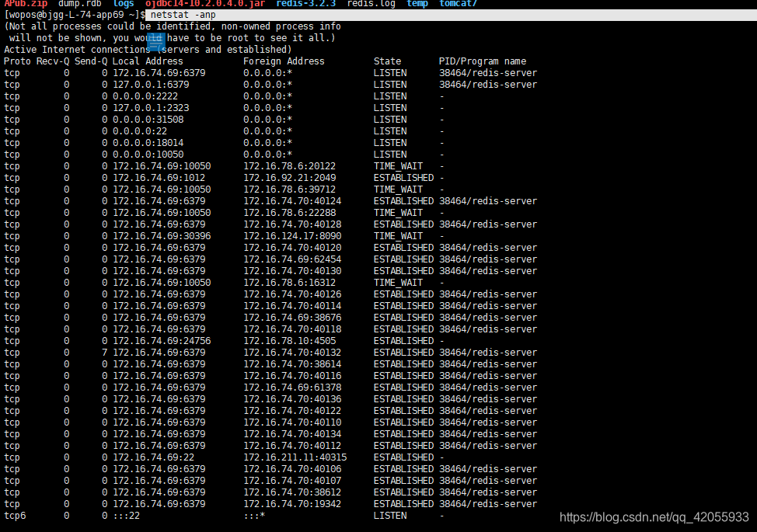This screenshot has width=757, height=532.
Task: Select foreign address "172.16.124.17:8090"
Action: click(x=292, y=236)
